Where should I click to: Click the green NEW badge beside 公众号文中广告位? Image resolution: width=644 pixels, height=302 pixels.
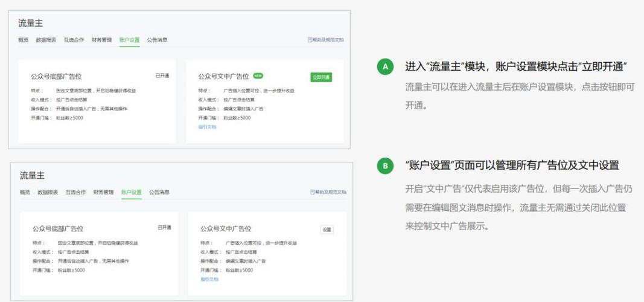click(258, 76)
